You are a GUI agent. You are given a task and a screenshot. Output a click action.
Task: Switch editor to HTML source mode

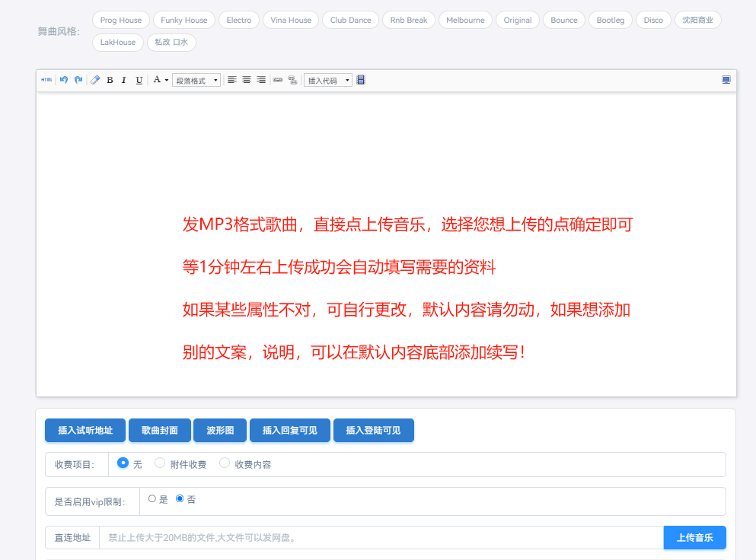pyautogui.click(x=46, y=80)
